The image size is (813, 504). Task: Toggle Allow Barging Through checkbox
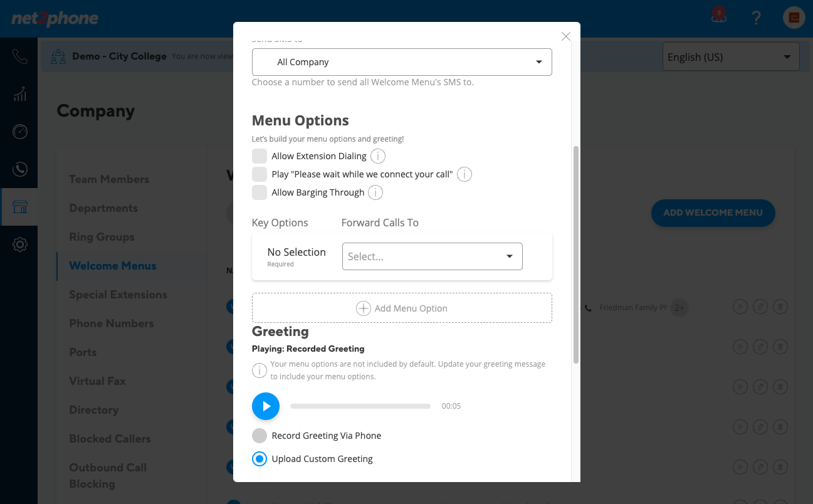pyautogui.click(x=260, y=192)
